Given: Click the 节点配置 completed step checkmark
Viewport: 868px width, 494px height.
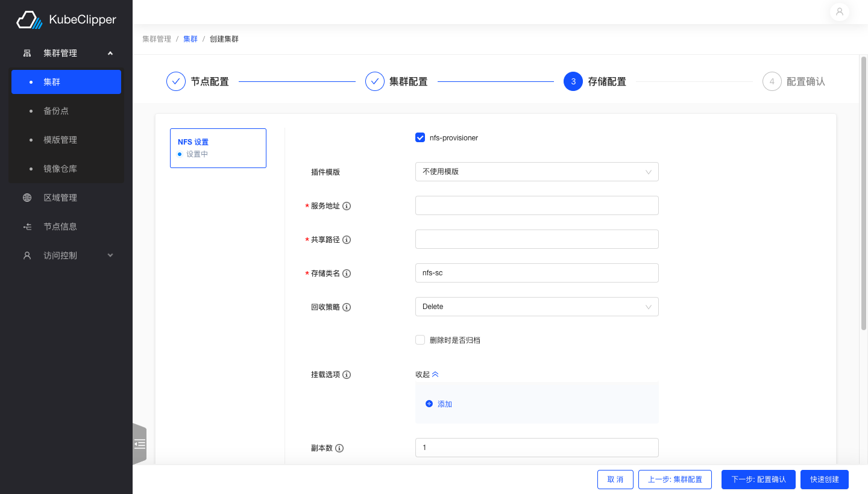Looking at the screenshot, I should click(x=176, y=81).
